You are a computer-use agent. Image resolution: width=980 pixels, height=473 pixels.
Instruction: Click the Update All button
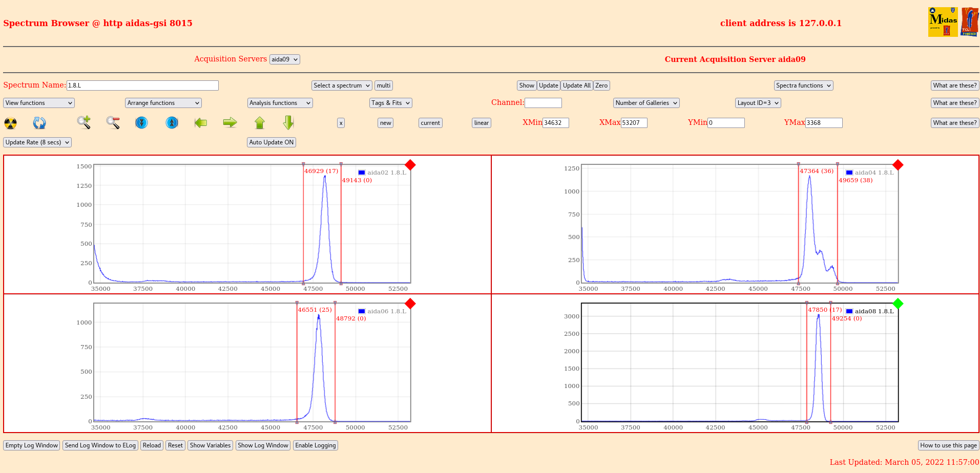click(577, 85)
